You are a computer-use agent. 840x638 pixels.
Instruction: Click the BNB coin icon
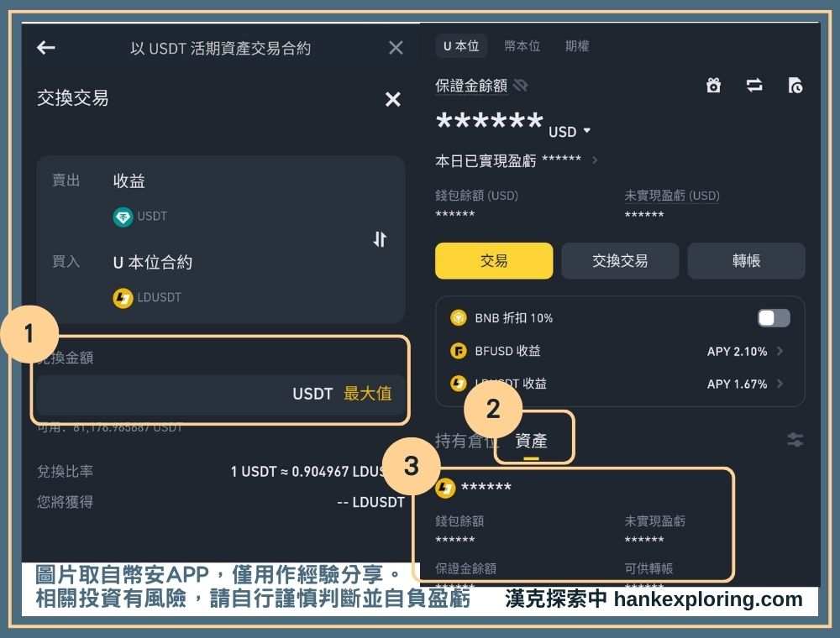coord(458,318)
